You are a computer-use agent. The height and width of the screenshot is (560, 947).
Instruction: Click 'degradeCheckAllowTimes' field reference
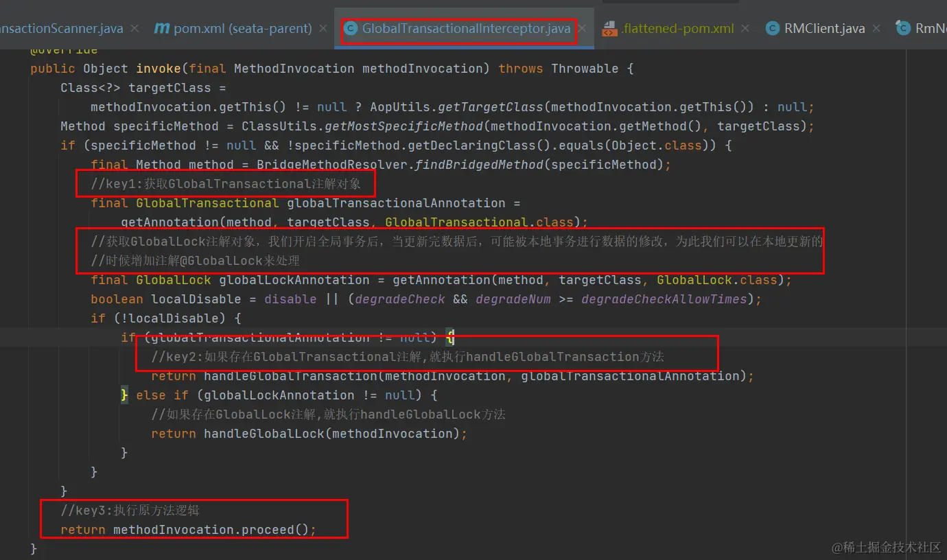[664, 299]
